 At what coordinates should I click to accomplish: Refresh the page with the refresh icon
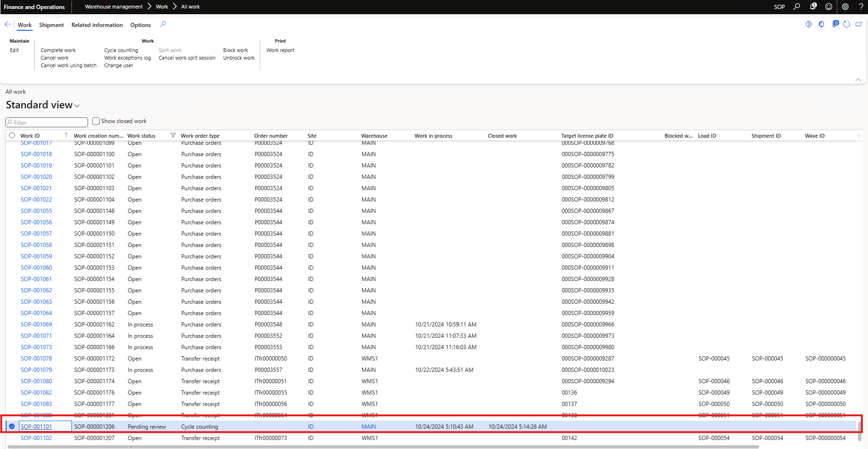tap(847, 24)
